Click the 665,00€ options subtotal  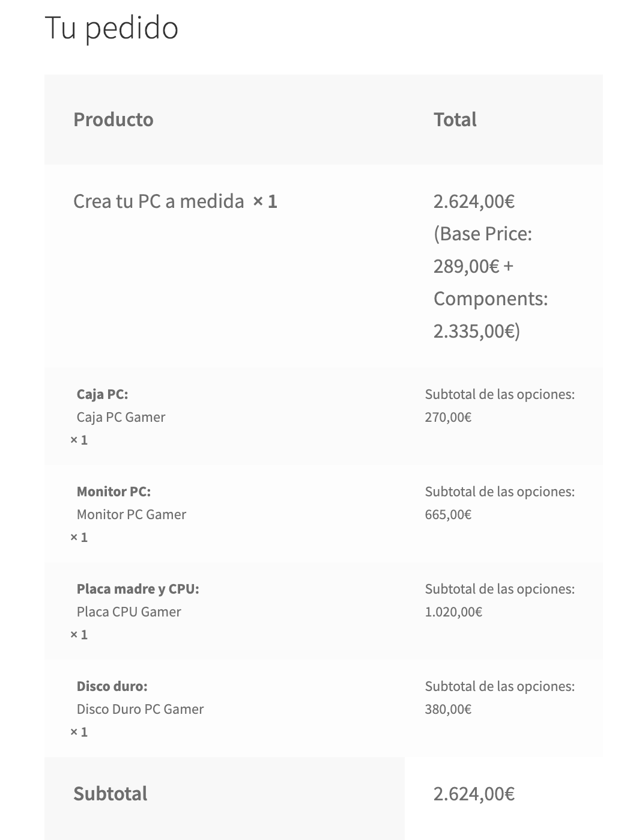[x=448, y=514]
